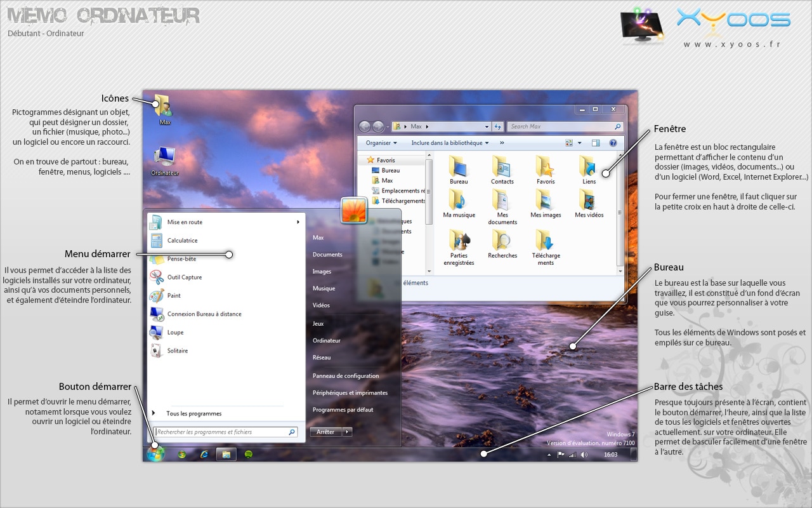Open the Mes images folder icon

pos(546,203)
